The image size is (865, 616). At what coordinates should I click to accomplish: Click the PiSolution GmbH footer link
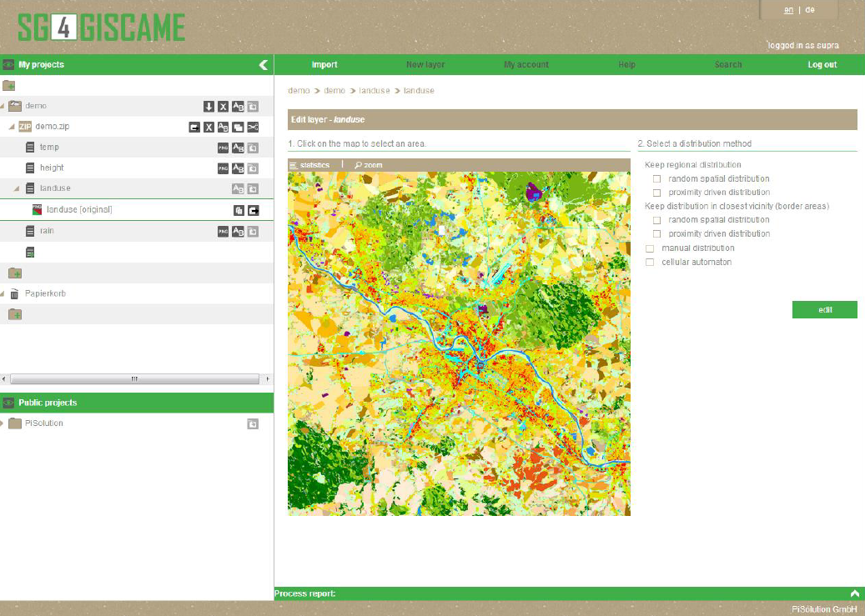tap(824, 608)
